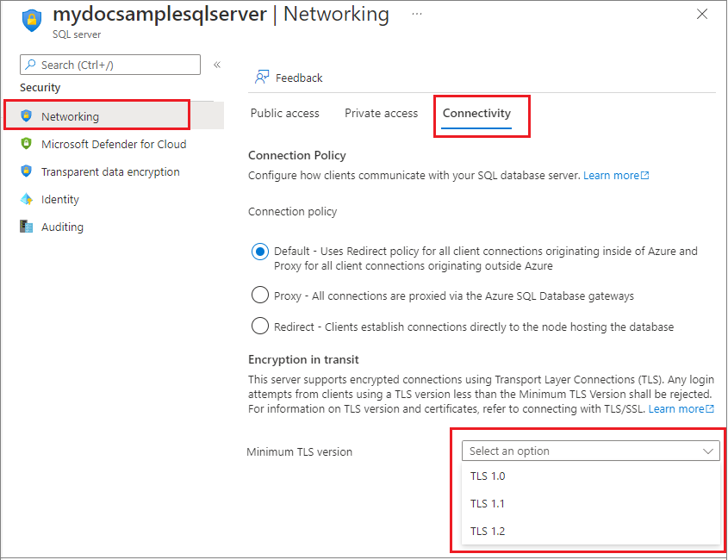Image resolution: width=728 pixels, height=560 pixels.
Task: Close the Networking blade
Action: click(x=702, y=14)
